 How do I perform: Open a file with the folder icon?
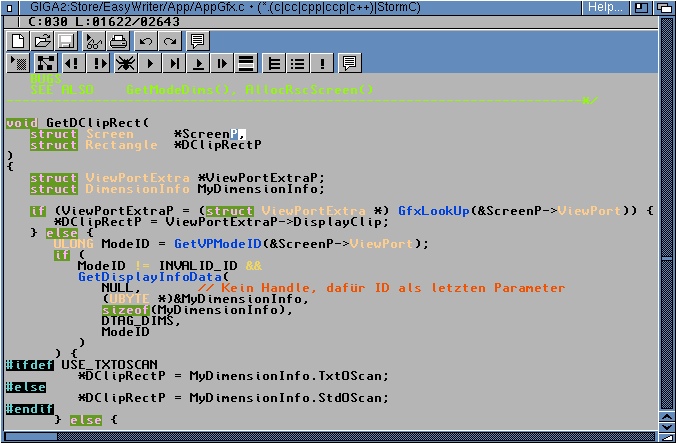coord(42,41)
